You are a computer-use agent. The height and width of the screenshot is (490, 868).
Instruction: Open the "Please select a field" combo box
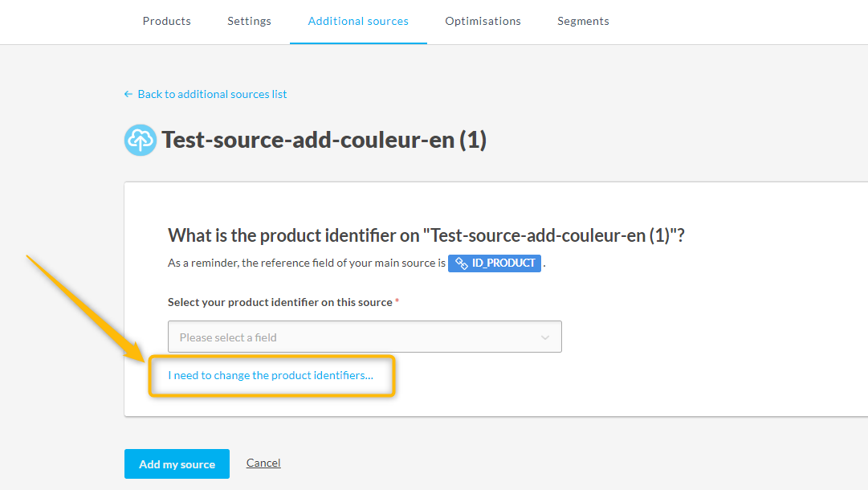[353, 337]
